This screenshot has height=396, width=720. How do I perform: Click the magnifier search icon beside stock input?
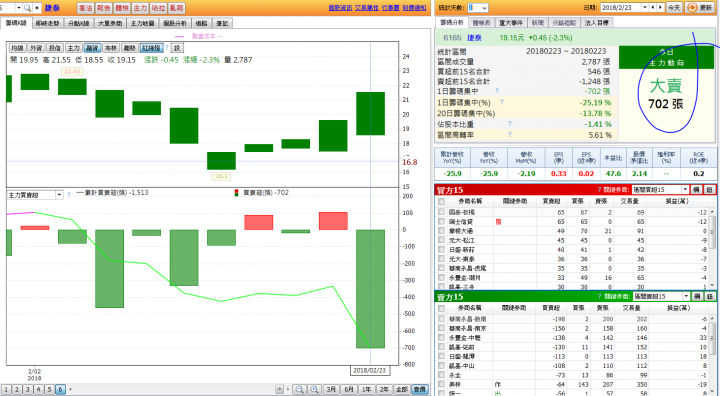click(27, 8)
